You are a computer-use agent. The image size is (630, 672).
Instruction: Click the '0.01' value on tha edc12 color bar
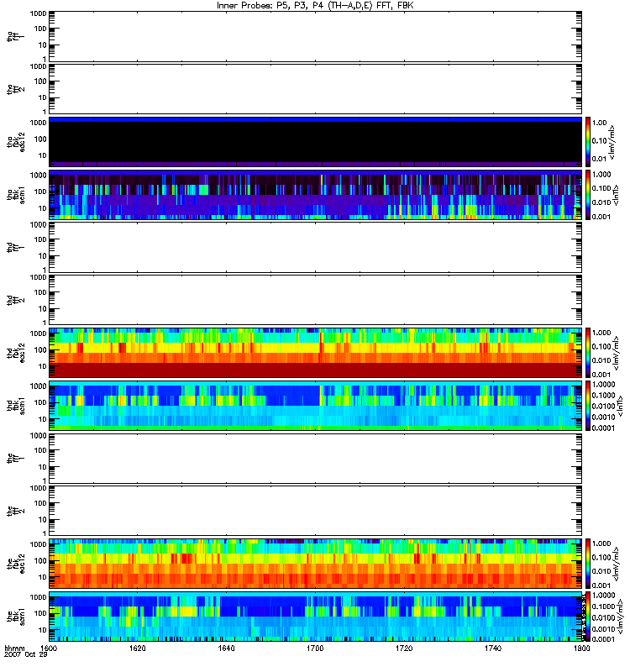pyautogui.click(x=600, y=159)
